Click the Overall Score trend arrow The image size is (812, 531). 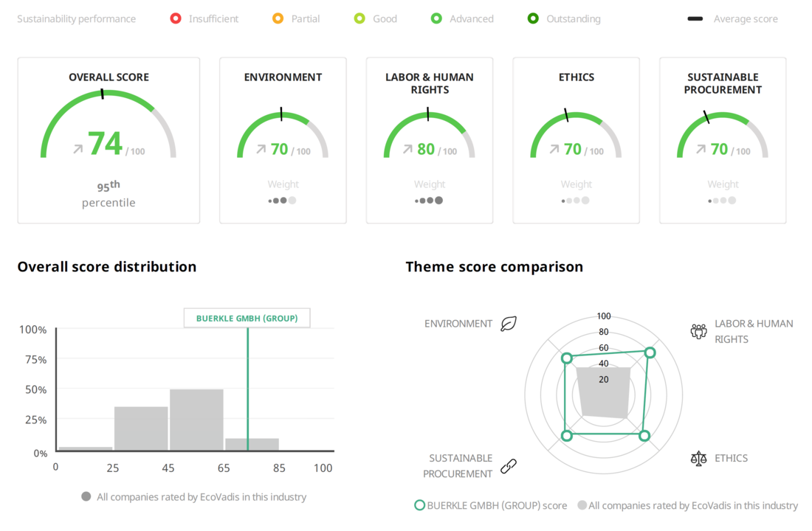coord(78,149)
